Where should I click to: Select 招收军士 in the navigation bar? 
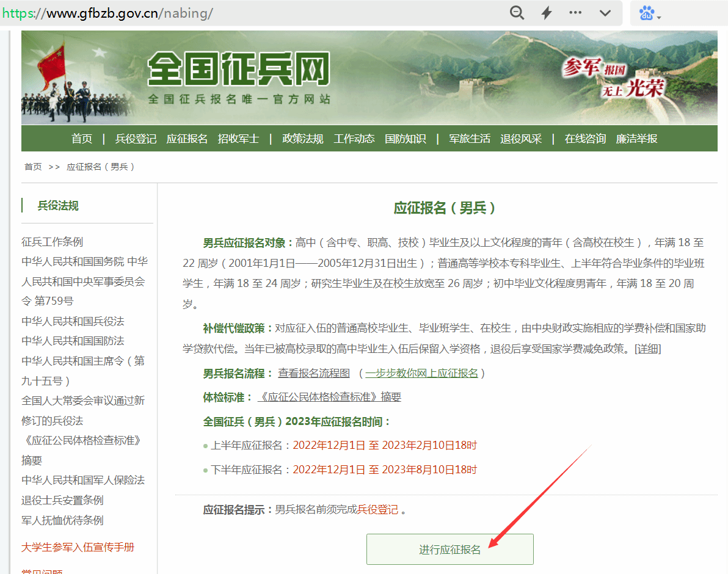pos(238,139)
